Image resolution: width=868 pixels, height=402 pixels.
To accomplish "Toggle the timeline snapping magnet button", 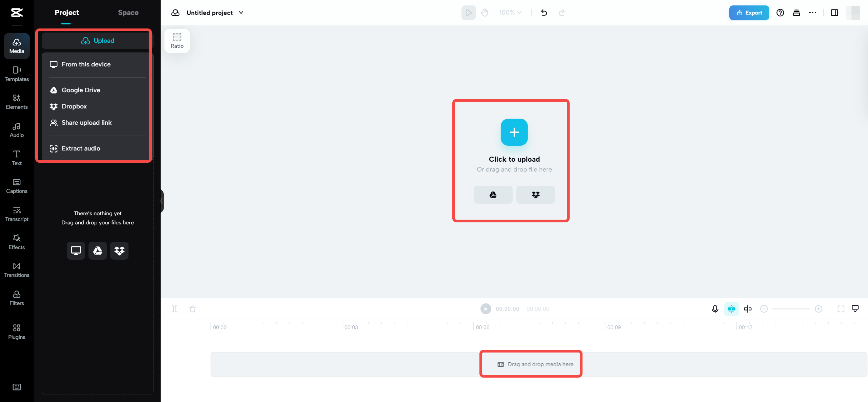I will (x=731, y=309).
